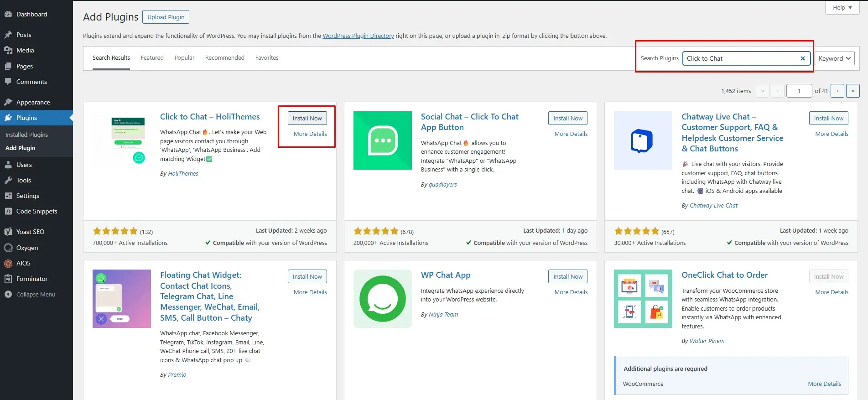The width and height of the screenshot is (868, 400).
Task: Install Social Chat – Click To Chat plugin
Action: point(568,118)
